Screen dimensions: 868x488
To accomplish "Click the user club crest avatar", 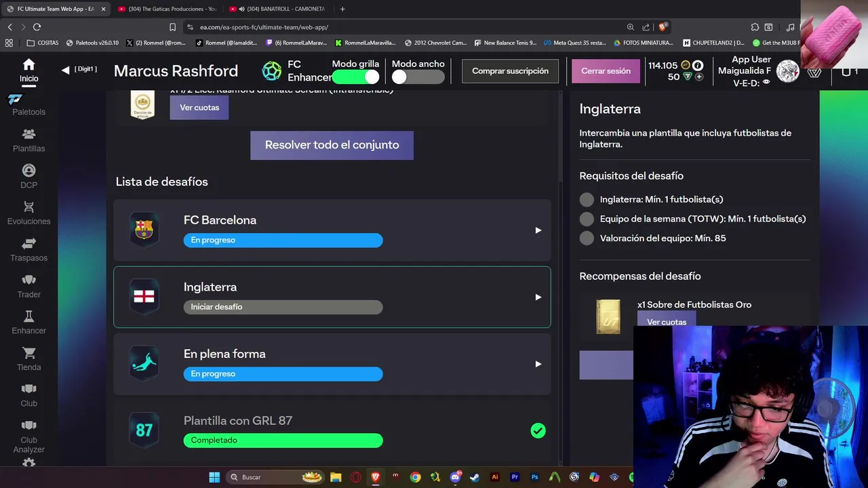I will [x=788, y=71].
